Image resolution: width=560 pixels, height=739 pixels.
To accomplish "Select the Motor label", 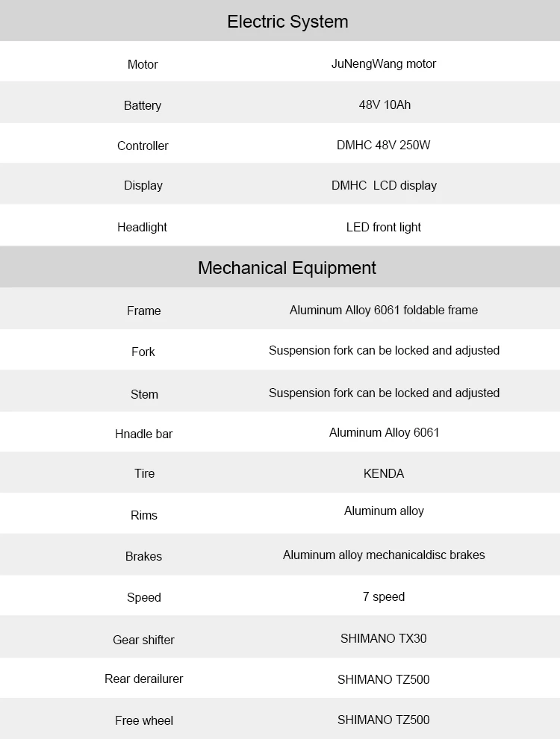I will pos(143,64).
